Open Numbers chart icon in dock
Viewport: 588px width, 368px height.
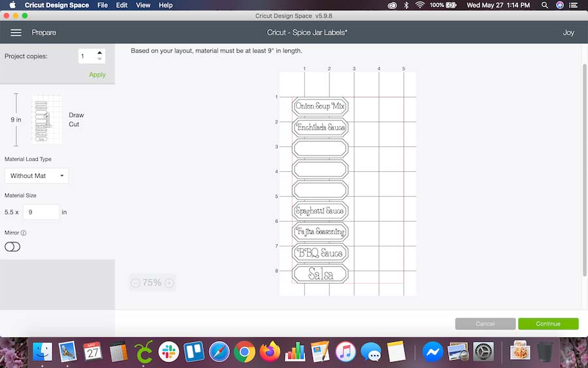295,352
